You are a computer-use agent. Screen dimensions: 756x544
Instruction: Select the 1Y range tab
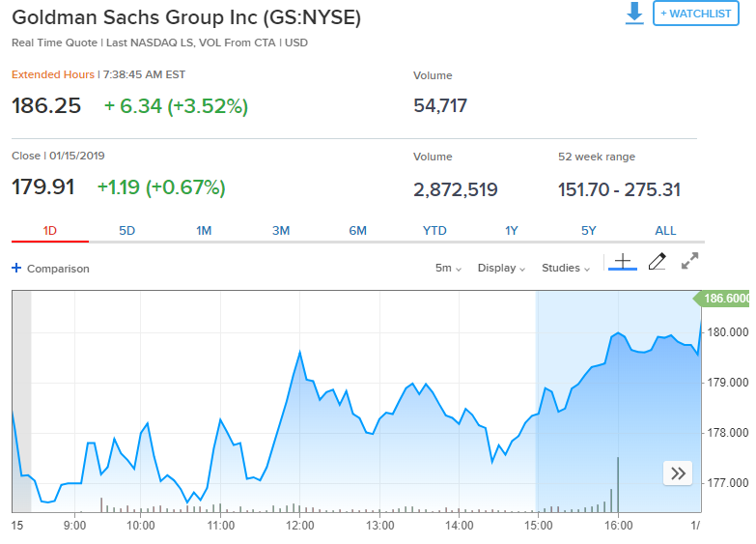tap(512, 230)
